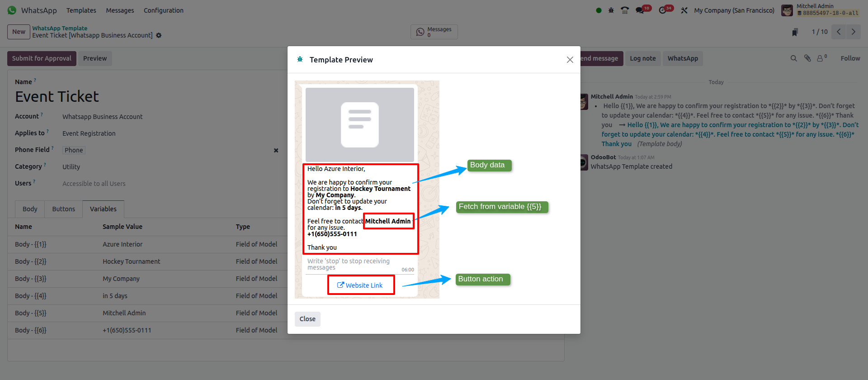Screen dimensions: 868x380
Task: Open the Templates menu
Action: (x=81, y=10)
